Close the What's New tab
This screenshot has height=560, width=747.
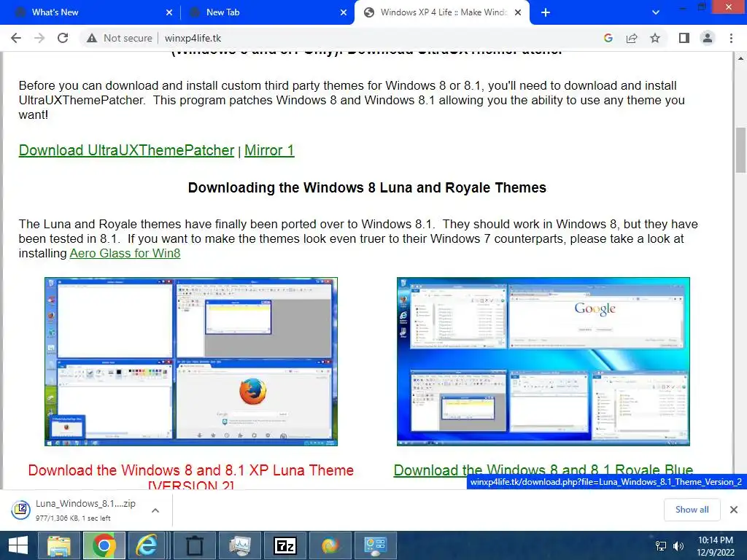[169, 12]
